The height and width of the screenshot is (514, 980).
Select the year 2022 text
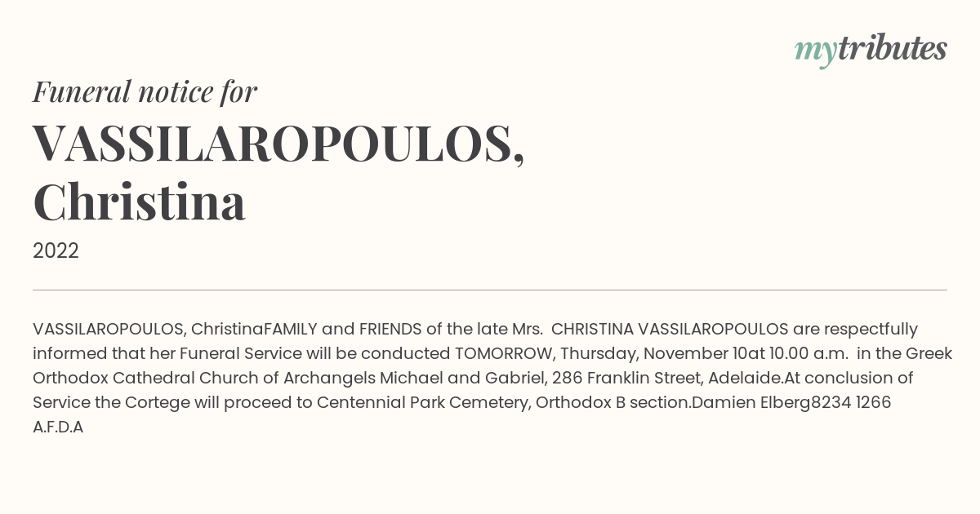[56, 251]
